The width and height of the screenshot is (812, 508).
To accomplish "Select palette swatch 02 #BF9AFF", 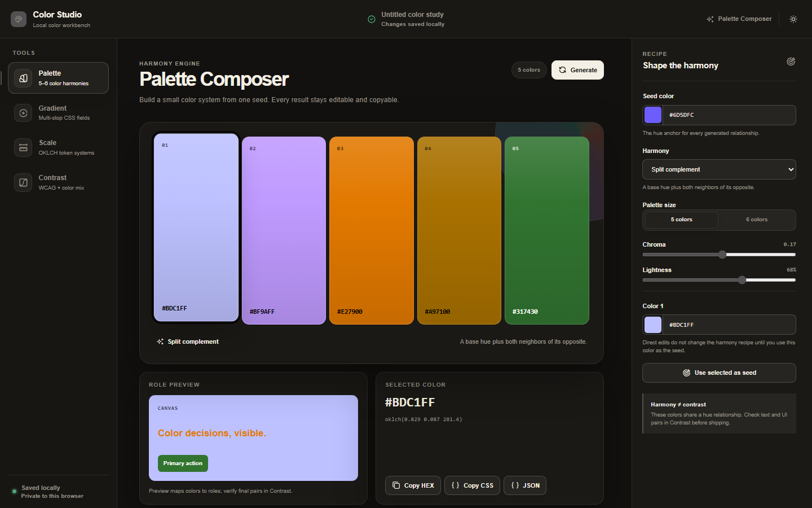I will click(284, 230).
